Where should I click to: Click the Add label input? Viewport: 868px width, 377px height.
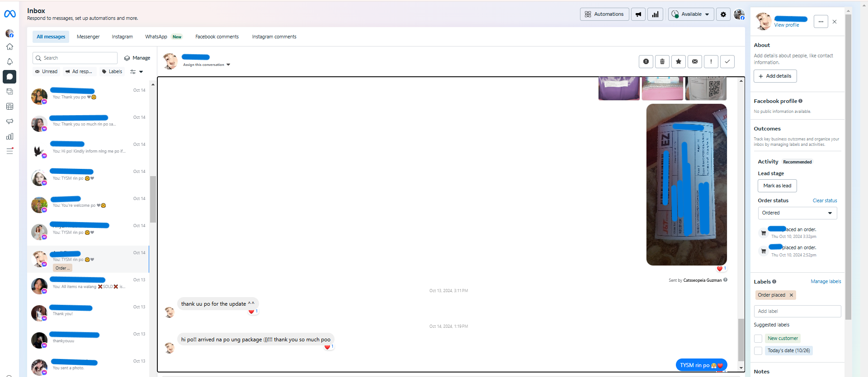(797, 312)
